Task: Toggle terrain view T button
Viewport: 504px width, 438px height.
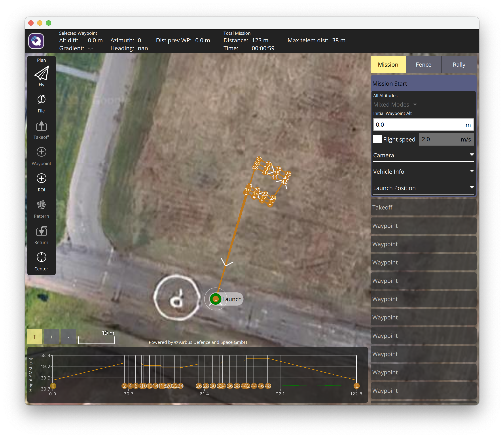Action: 35,337
